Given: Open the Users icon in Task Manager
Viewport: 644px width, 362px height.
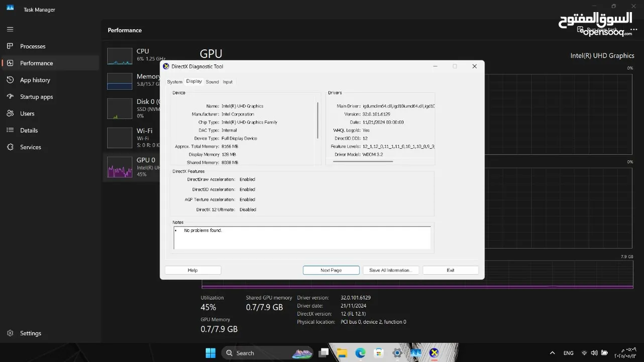Looking at the screenshot, I should click(x=10, y=114).
